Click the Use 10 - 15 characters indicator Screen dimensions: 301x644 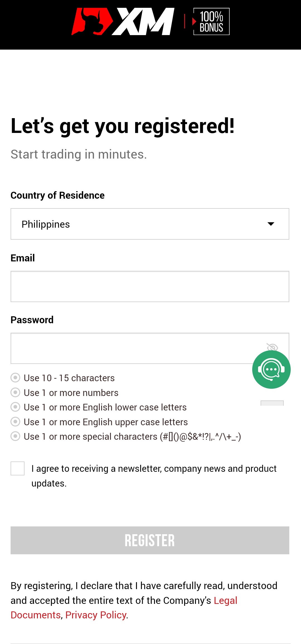15,378
